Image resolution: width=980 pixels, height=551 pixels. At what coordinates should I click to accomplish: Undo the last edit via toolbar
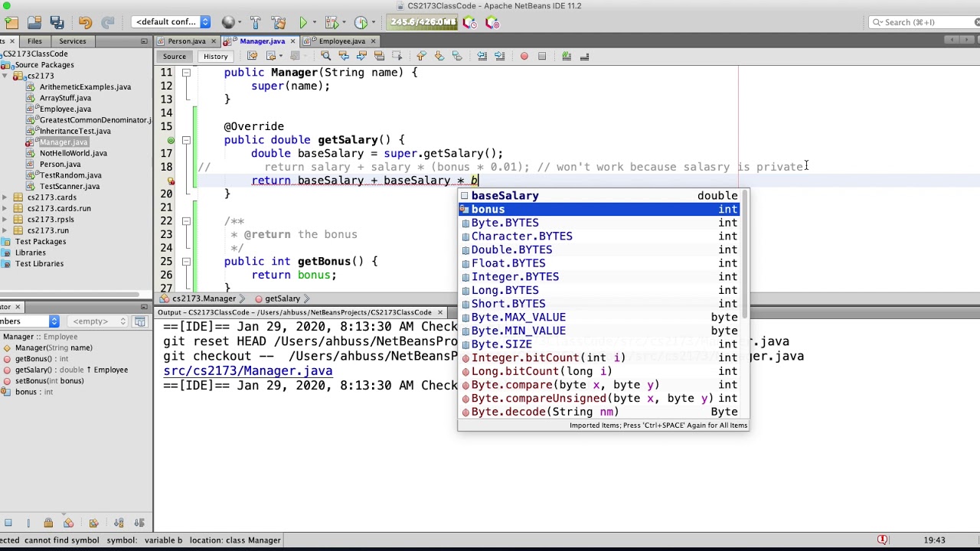pos(85,22)
